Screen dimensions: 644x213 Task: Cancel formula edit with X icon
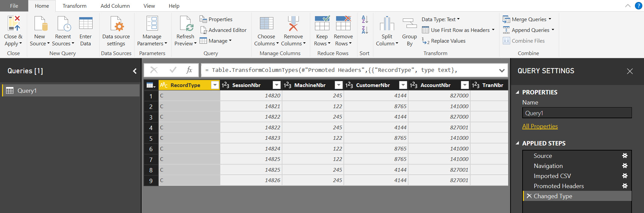(x=154, y=70)
